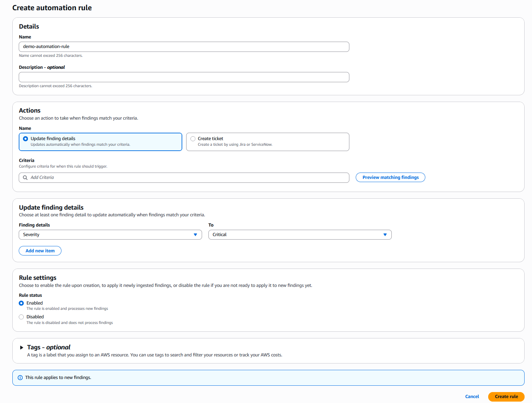Click the search magnifier icon in Add Criteria
532x403 pixels.
[x=25, y=178]
